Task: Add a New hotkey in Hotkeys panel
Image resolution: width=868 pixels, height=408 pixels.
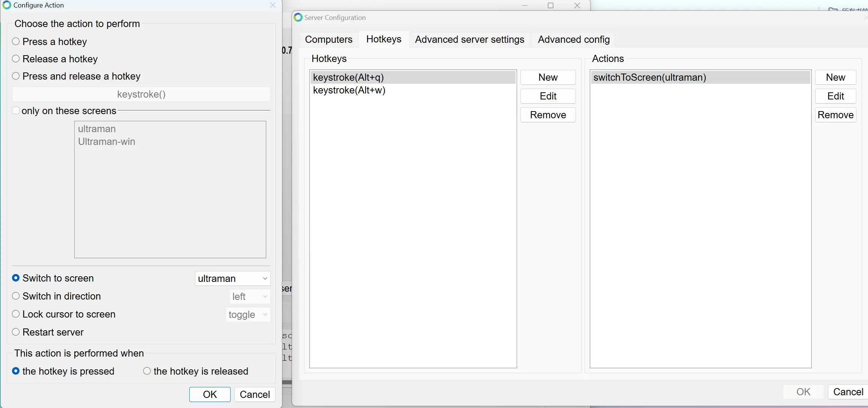Action: coord(548,77)
